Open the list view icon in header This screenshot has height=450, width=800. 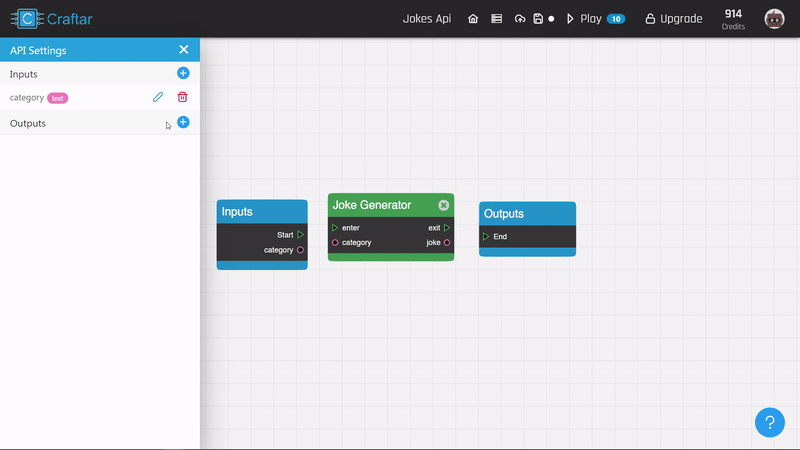click(496, 19)
